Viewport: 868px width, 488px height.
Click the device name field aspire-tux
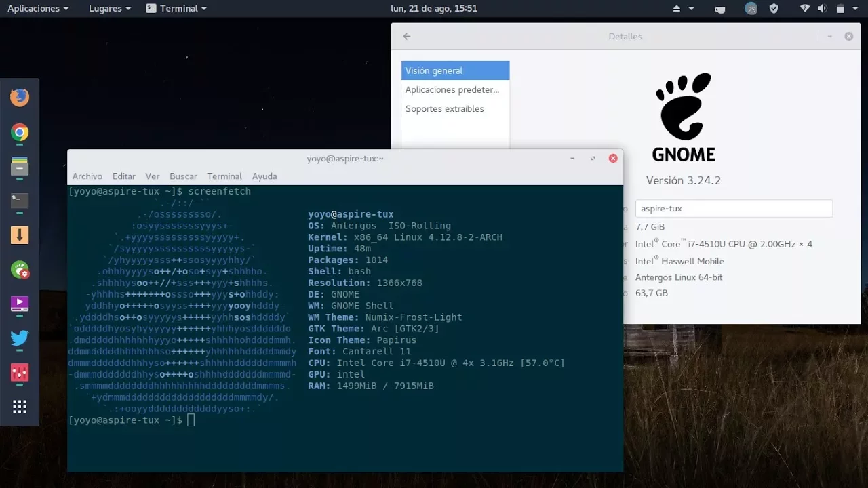tap(734, 209)
